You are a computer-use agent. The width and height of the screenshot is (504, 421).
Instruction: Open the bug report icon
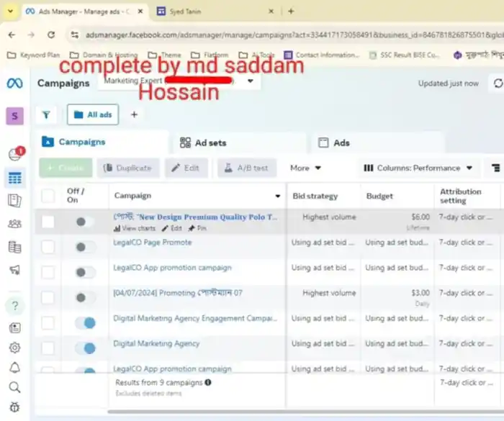15,407
